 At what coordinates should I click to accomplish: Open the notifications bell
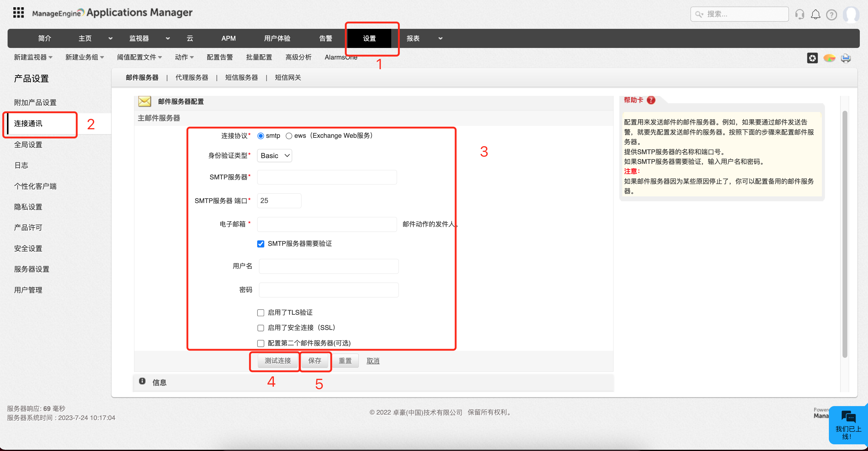815,15
